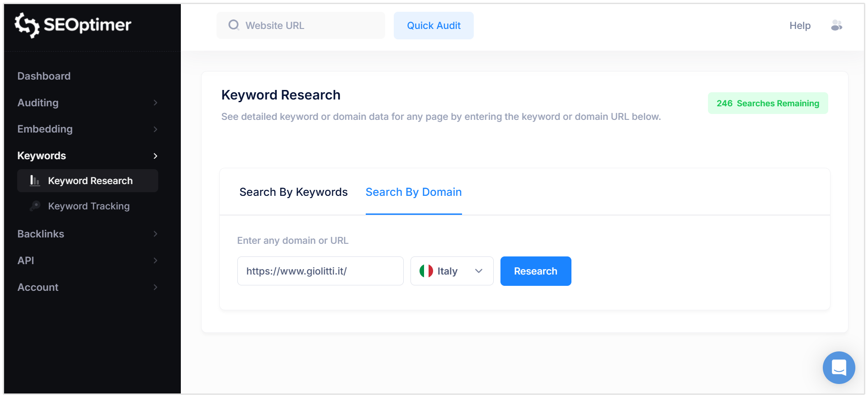Screen dimensions: 868x398
Task: Open Keyword Research submenu item
Action: point(88,180)
